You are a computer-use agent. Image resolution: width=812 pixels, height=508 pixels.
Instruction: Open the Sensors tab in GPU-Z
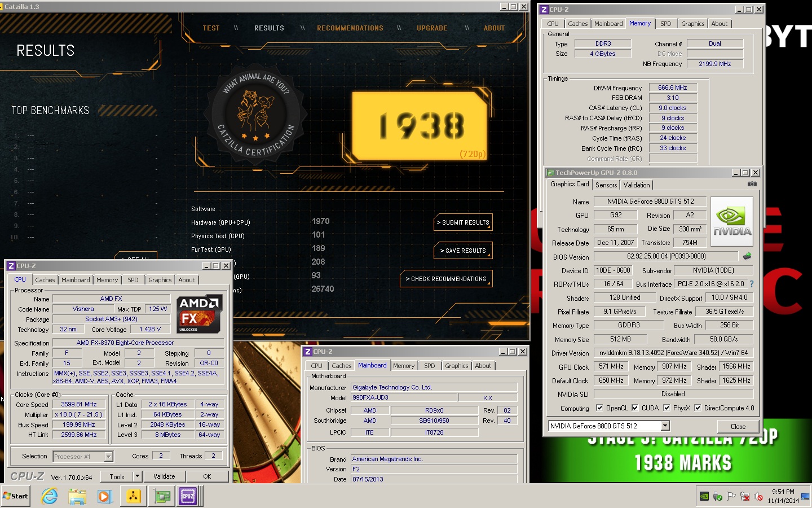point(606,185)
